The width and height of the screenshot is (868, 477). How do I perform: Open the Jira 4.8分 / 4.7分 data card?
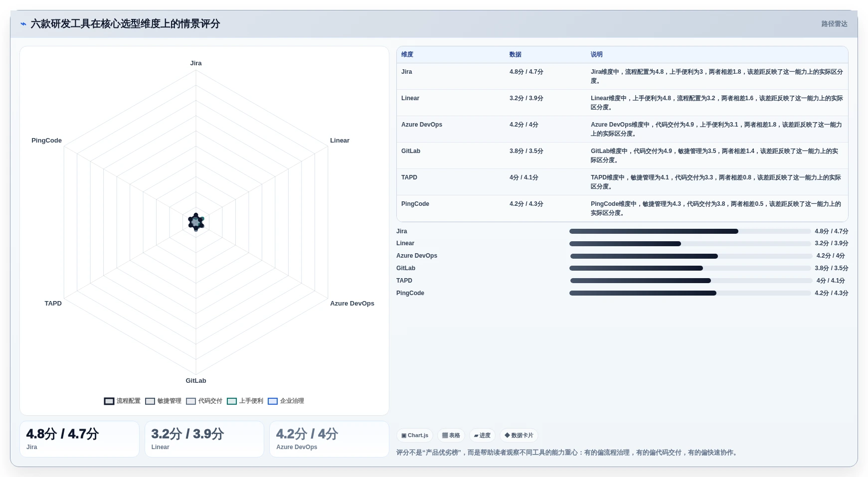(79, 439)
